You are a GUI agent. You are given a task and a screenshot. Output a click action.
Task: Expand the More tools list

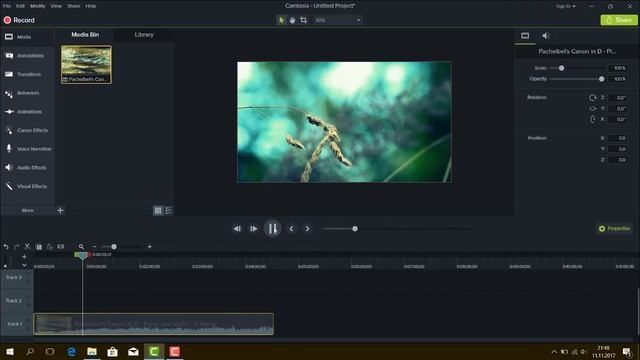(27, 210)
